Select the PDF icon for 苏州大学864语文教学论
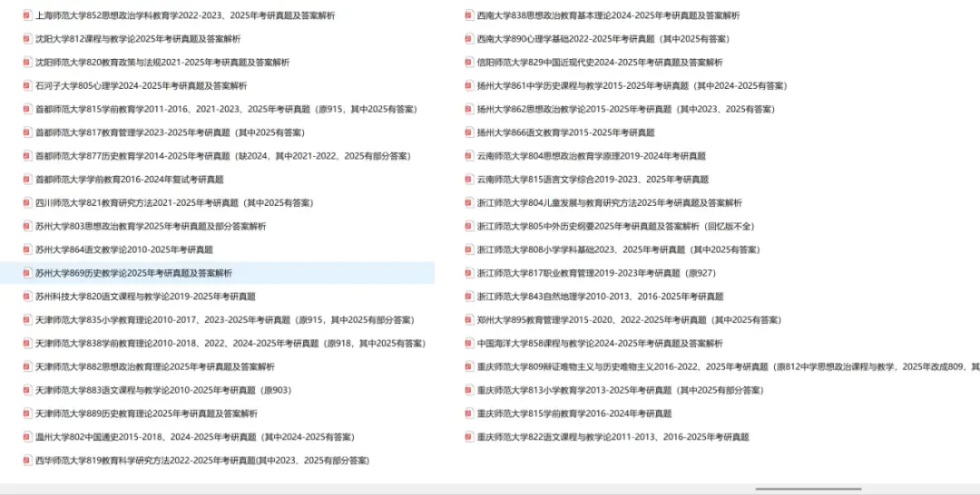This screenshot has height=495, width=980. (x=27, y=249)
